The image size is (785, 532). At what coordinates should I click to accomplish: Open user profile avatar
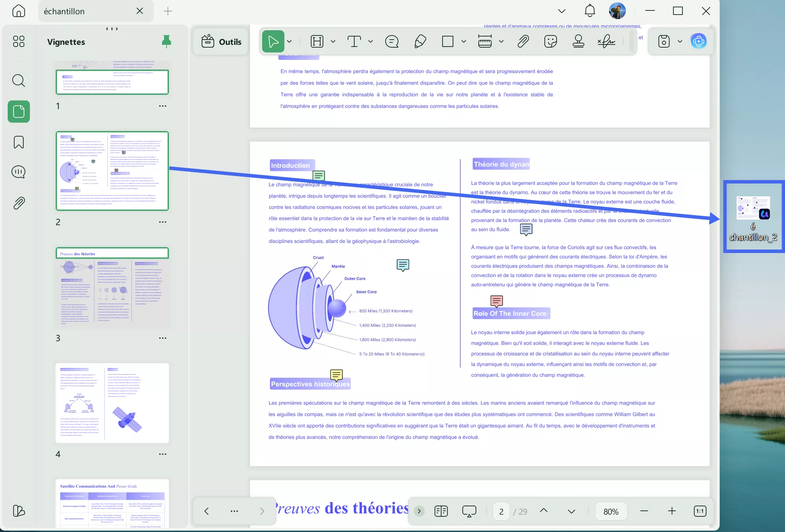617,11
